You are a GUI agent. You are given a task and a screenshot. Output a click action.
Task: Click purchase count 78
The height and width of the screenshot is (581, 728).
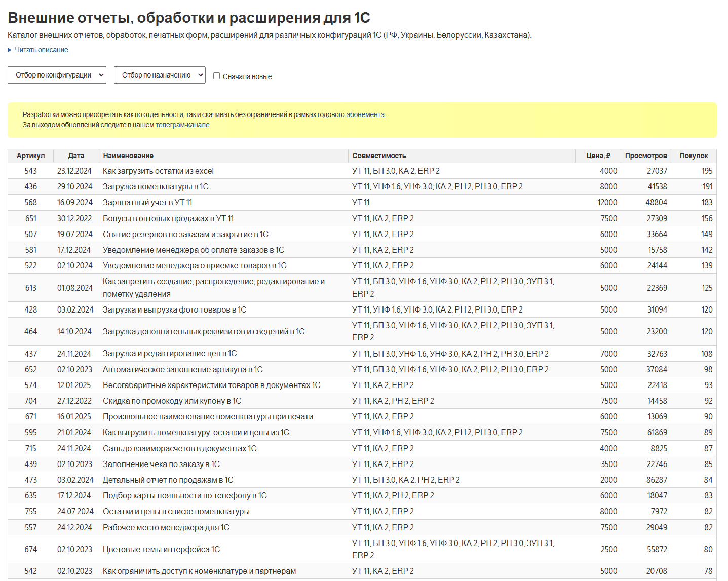708,571
